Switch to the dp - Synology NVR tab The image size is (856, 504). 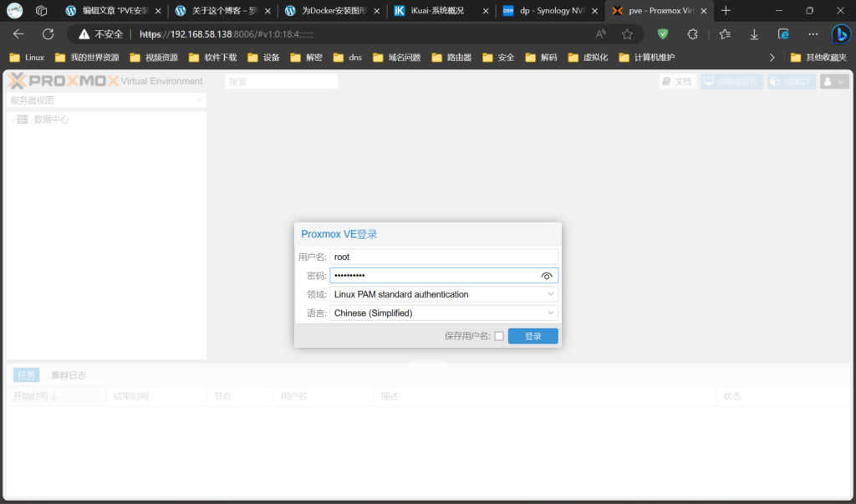point(548,11)
